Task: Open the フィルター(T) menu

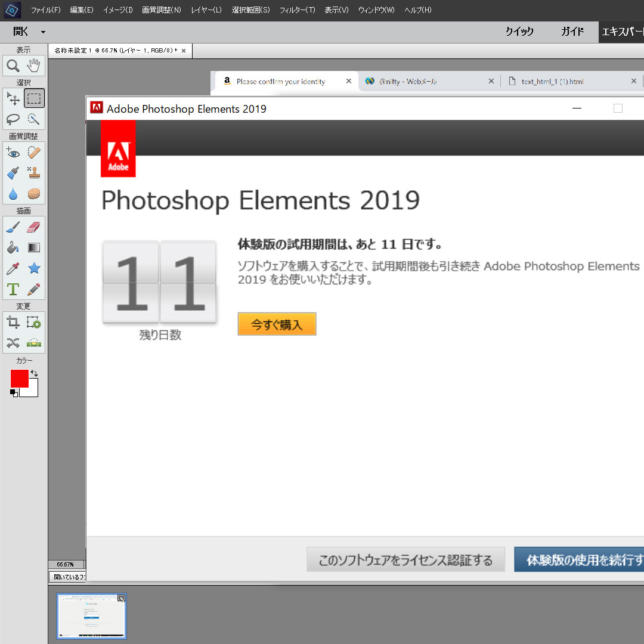Action: point(298,10)
